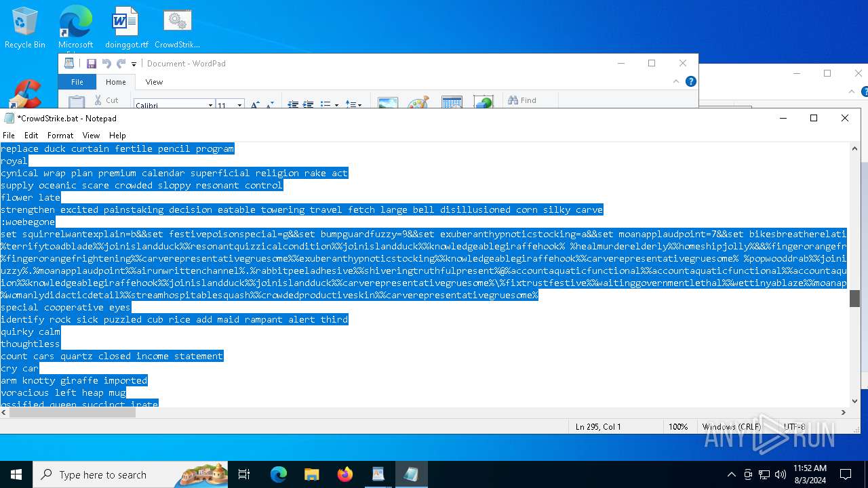Collapse the WordPad ribbon with the chevron
868x488 pixels.
click(675, 81)
